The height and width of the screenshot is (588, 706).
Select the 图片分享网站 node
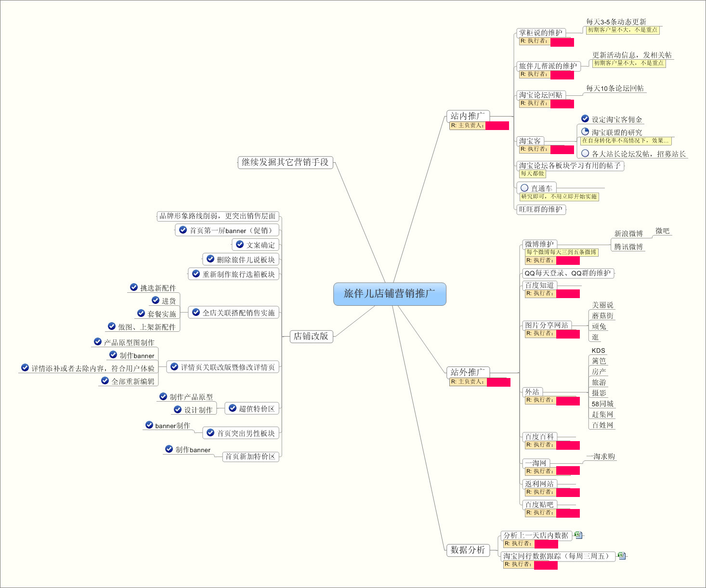point(547,325)
